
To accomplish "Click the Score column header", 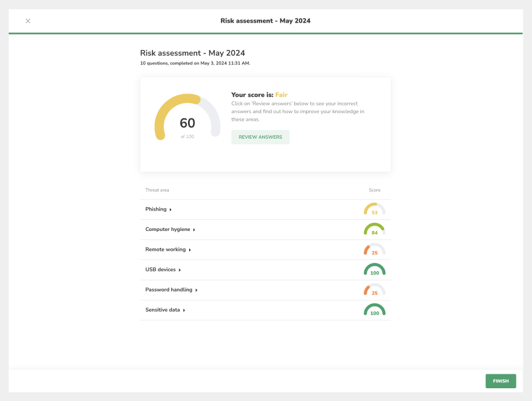I will click(374, 190).
